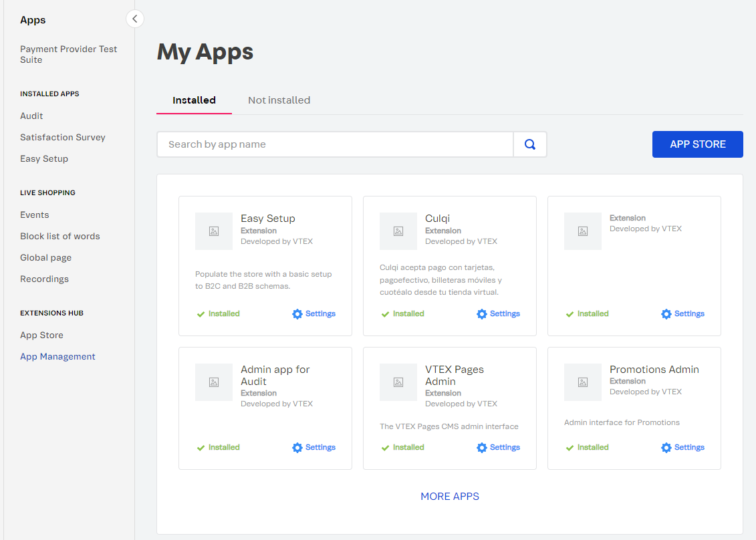Screen dimensions: 756x540
Task: Click the Culqi app placeholder image
Action: point(398,231)
